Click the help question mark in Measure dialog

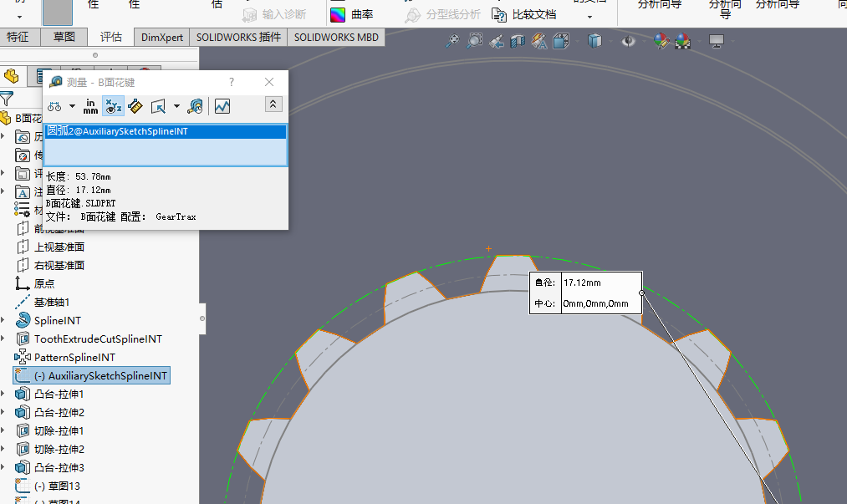(232, 82)
